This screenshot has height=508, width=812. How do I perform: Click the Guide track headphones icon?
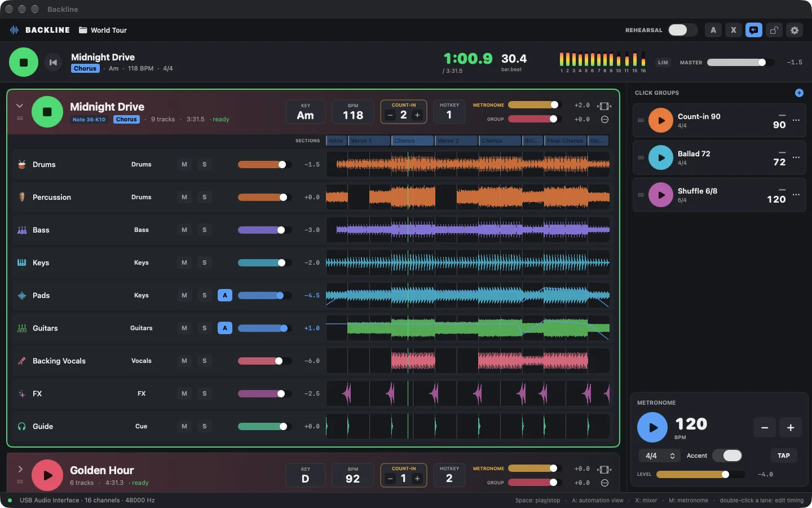[22, 427]
